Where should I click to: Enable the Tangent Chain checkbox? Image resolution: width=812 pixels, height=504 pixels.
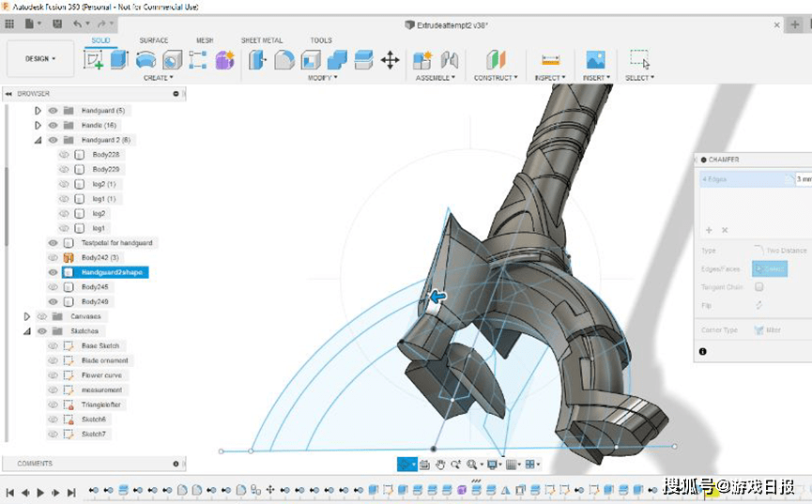758,287
